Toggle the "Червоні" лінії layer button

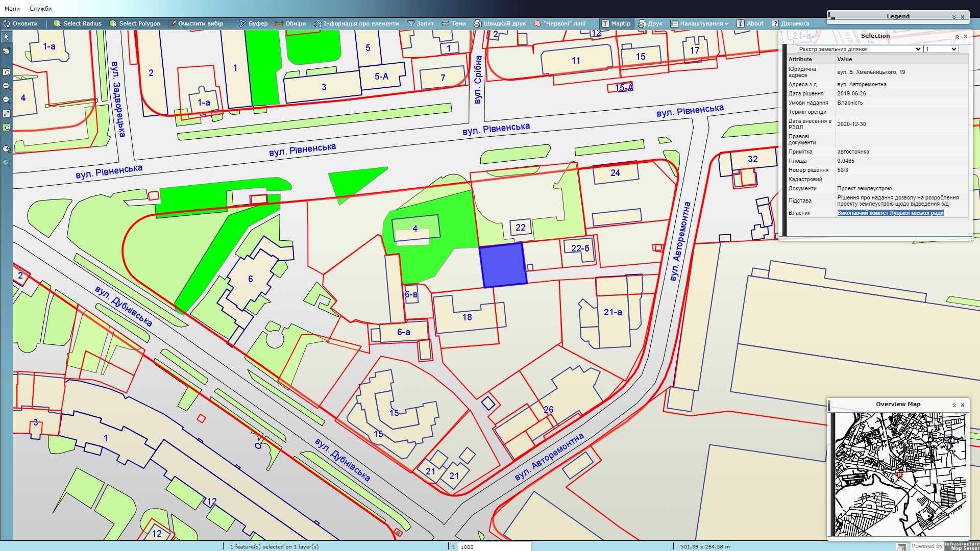point(559,23)
